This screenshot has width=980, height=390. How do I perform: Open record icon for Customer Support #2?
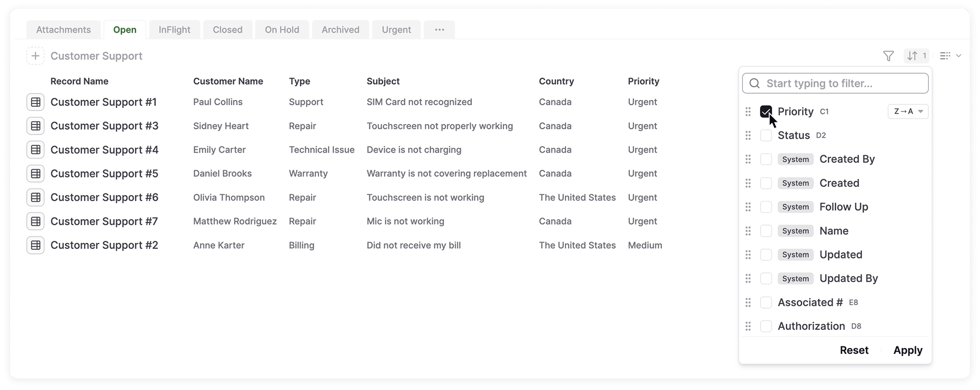(35, 245)
